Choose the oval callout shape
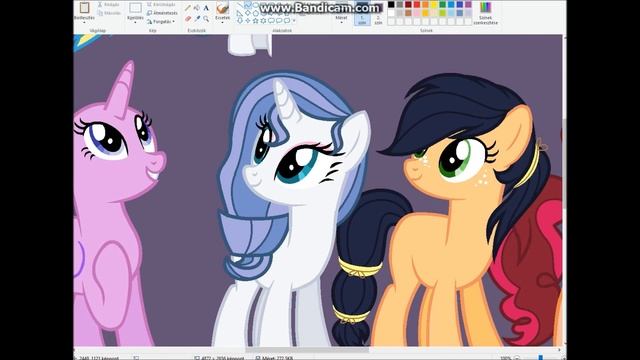Viewport: 640px width, 360px height. pyautogui.click(x=279, y=20)
